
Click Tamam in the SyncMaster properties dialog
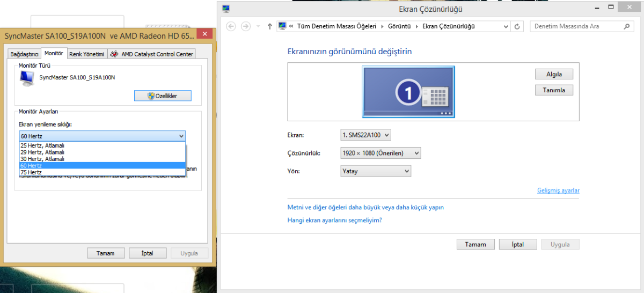pos(106,253)
